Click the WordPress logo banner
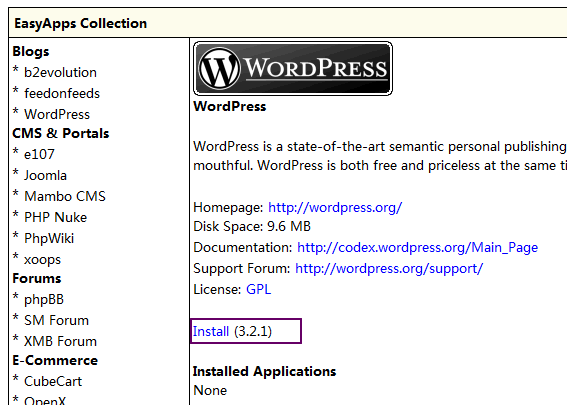This screenshot has height=405, width=567. coord(293,68)
